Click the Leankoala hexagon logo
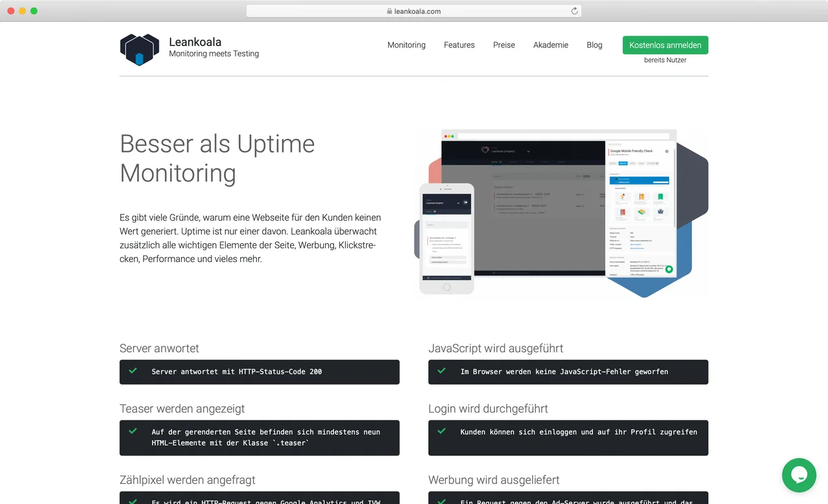This screenshot has width=828, height=504. pos(140,49)
